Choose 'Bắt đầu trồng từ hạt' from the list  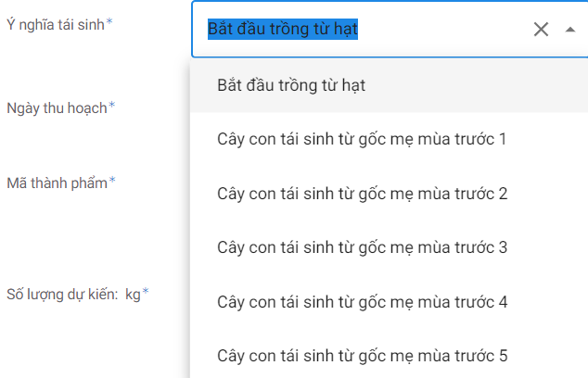tap(291, 85)
